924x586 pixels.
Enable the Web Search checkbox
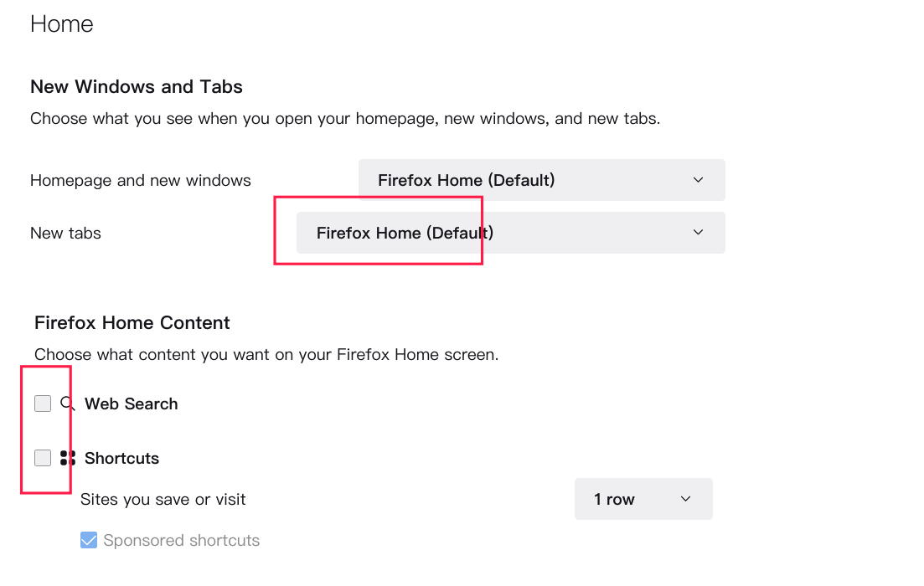(x=43, y=404)
